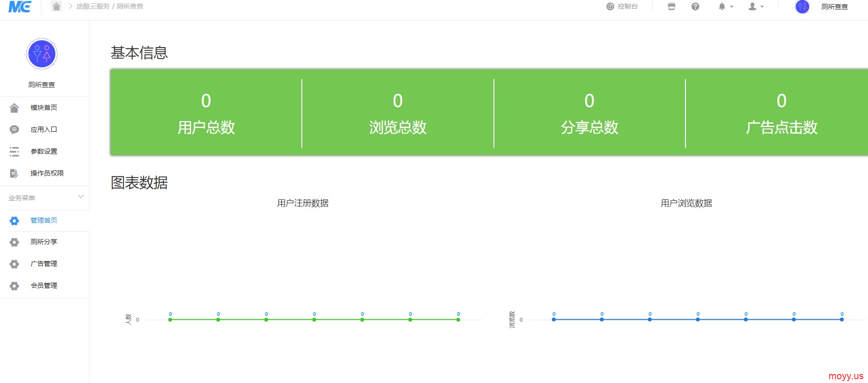The width and height of the screenshot is (868, 383).
Task: Click last blue point on browsing chart
Action: [842, 319]
